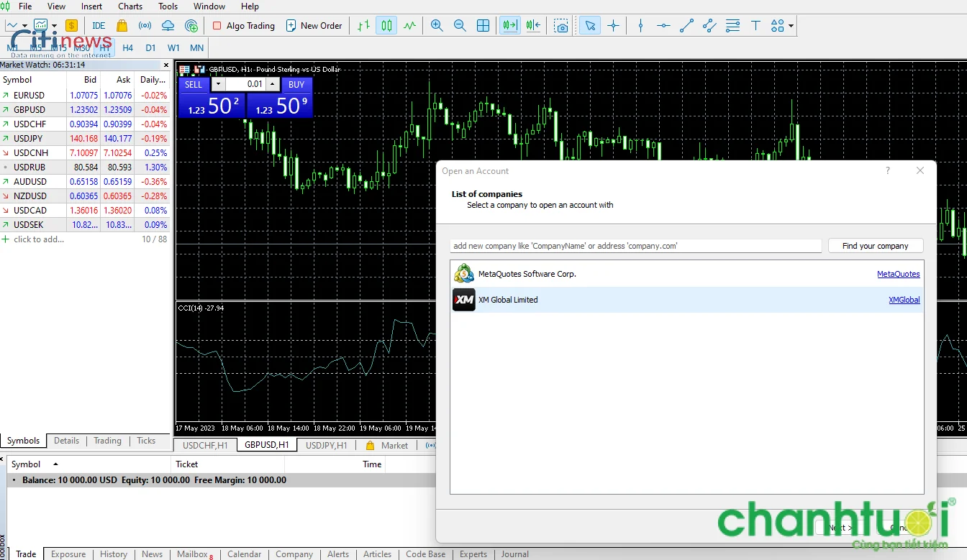The height and width of the screenshot is (560, 967).
Task: Switch chart to candlesticks style
Action: tap(386, 26)
